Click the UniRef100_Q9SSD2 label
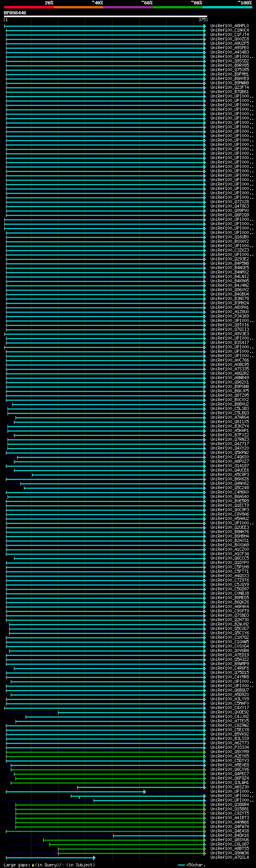The height and width of the screenshot is (868, 256). point(230,61)
